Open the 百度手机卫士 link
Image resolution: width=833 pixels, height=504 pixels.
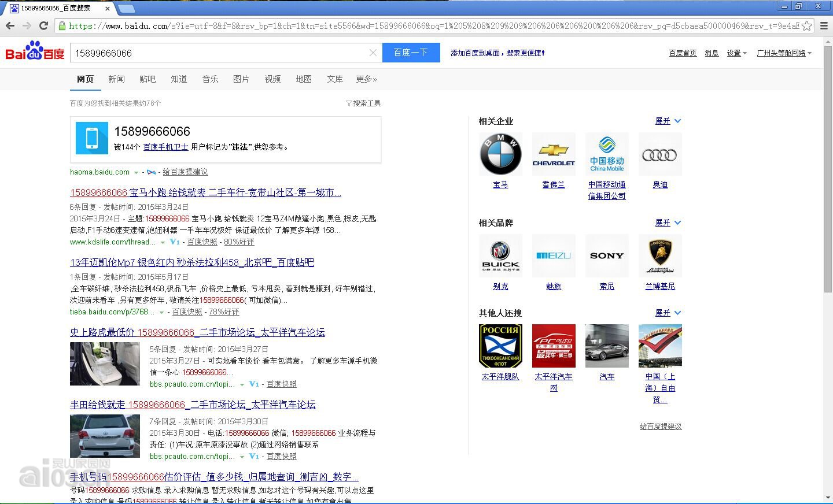pos(165,147)
